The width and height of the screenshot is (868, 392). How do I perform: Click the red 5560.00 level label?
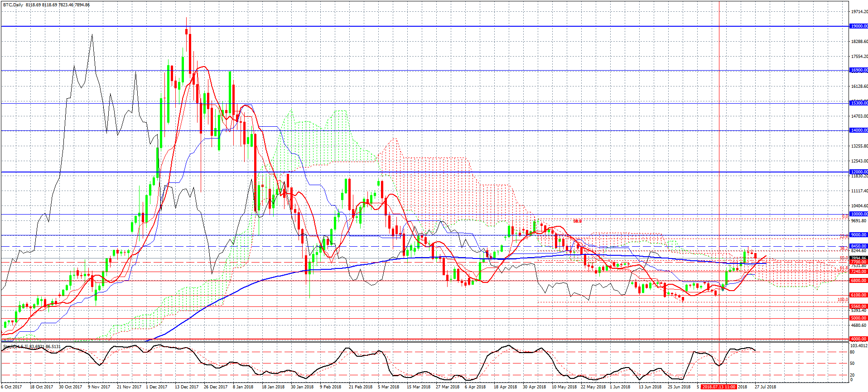point(858,306)
